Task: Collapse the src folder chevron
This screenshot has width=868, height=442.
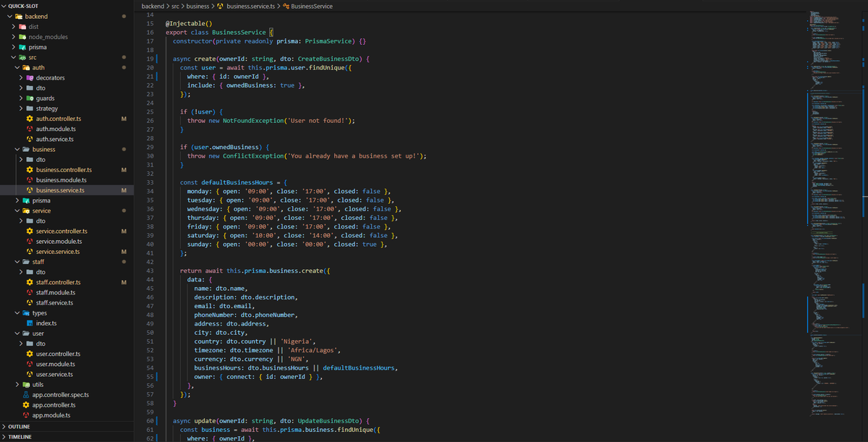Action: [x=13, y=57]
